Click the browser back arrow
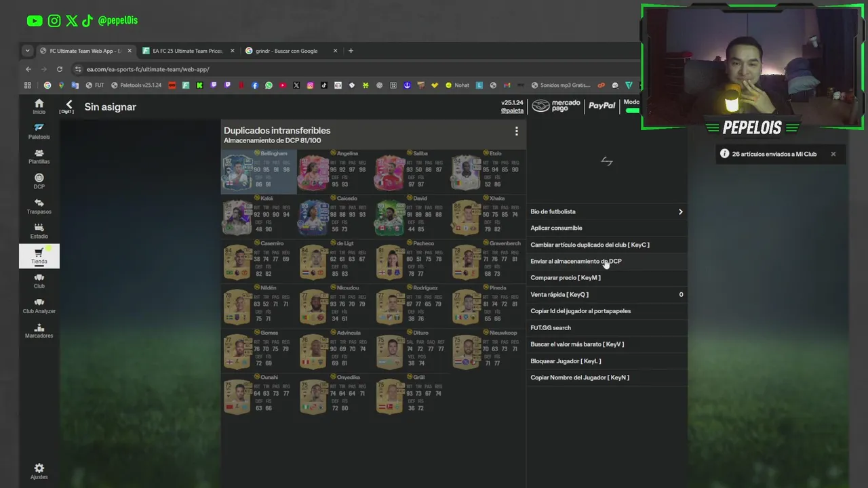868x488 pixels. pos(28,69)
